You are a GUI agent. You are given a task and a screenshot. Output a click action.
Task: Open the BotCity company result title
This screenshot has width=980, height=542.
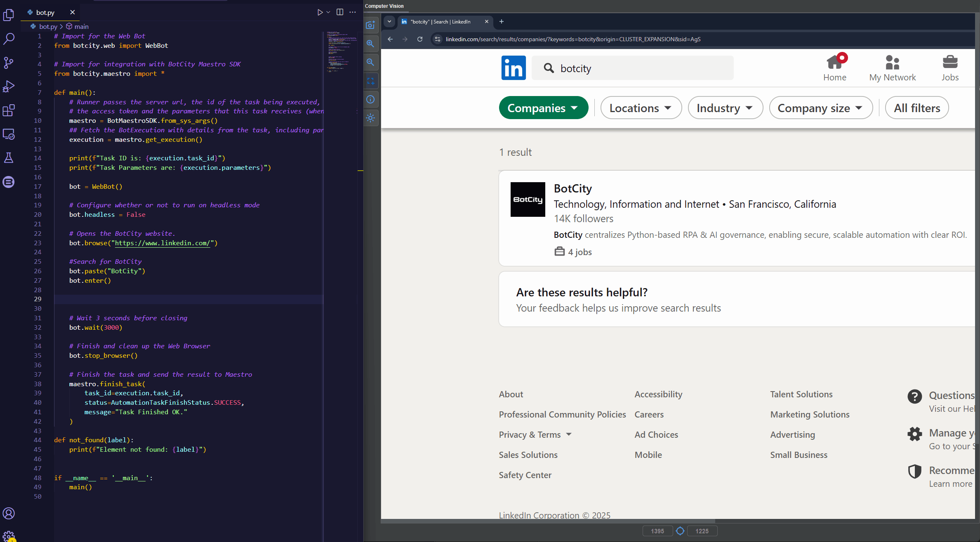coord(572,188)
